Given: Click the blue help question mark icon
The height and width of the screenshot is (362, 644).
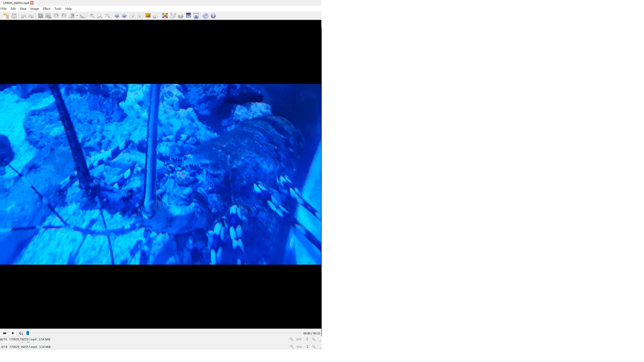Looking at the screenshot, I should point(213,16).
